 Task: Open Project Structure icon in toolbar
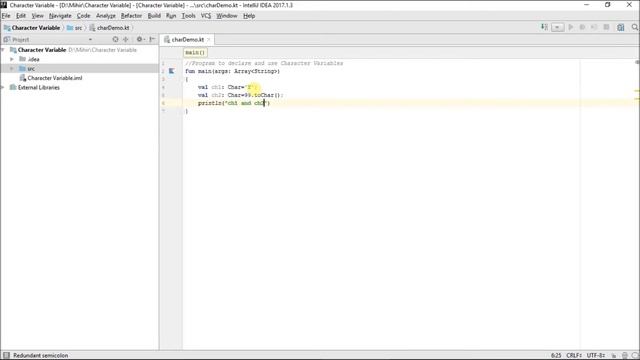tap(621, 27)
